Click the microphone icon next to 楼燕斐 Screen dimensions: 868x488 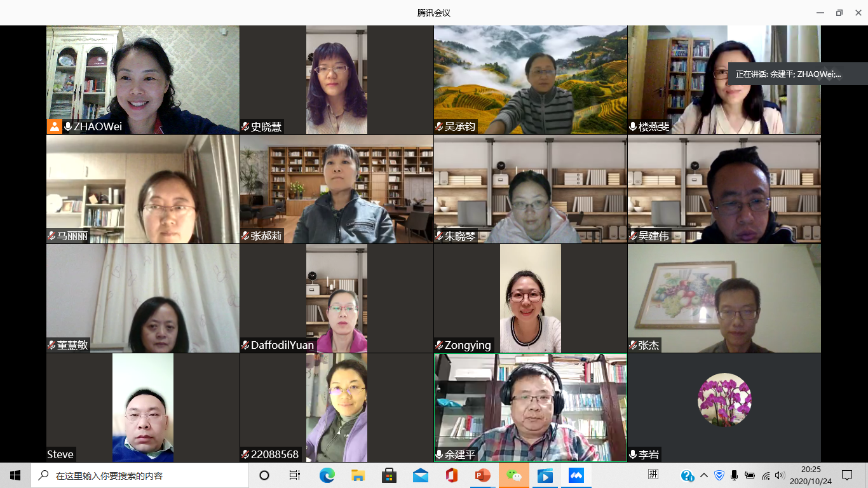click(x=633, y=127)
